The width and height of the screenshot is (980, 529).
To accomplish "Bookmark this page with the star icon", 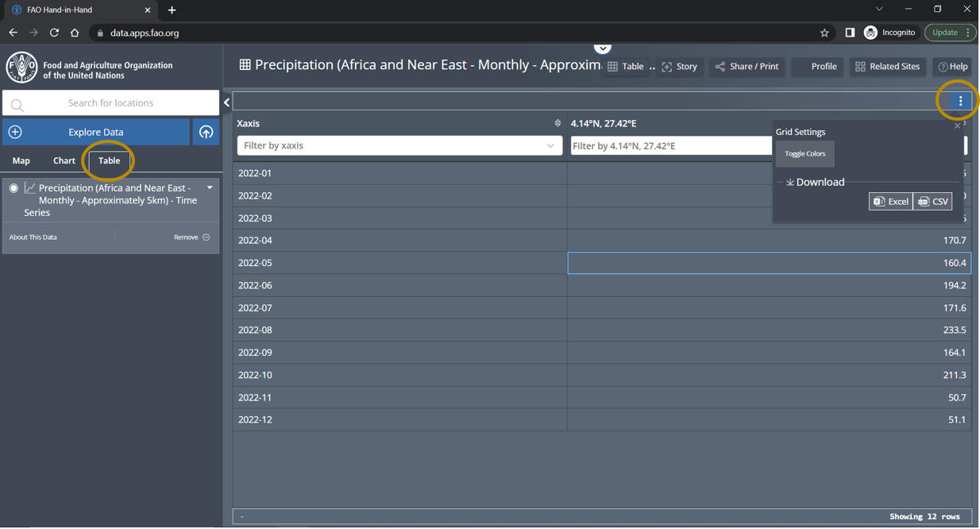I will [824, 33].
